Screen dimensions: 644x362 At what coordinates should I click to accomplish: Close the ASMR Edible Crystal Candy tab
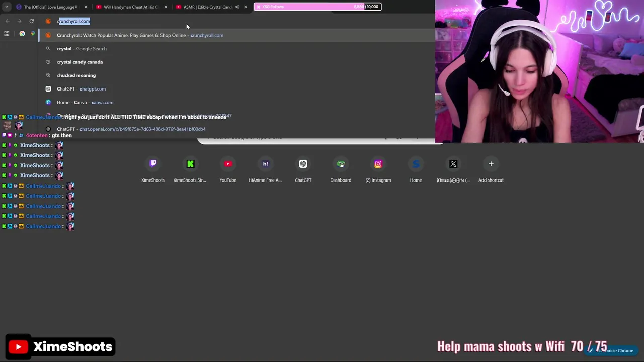click(x=246, y=7)
